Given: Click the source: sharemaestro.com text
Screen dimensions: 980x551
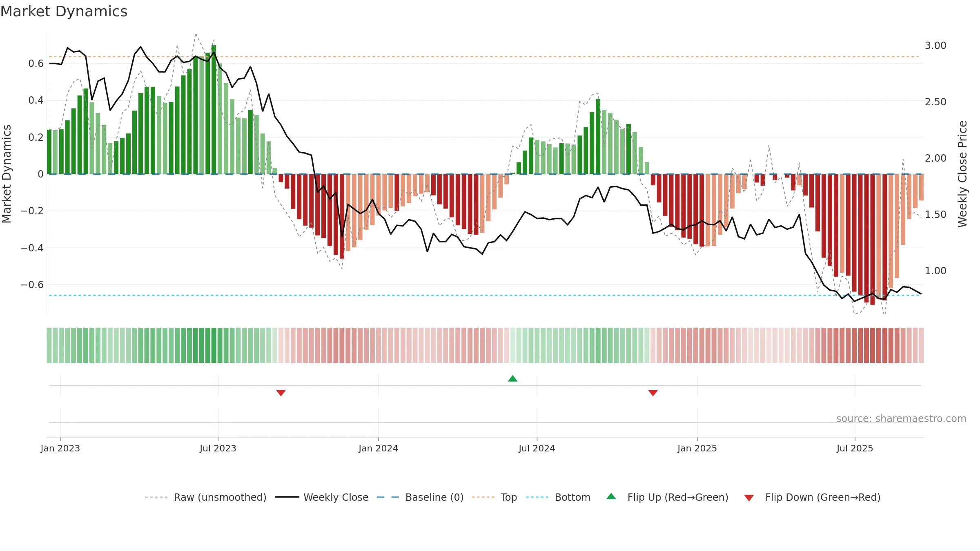Looking at the screenshot, I should coord(901,419).
